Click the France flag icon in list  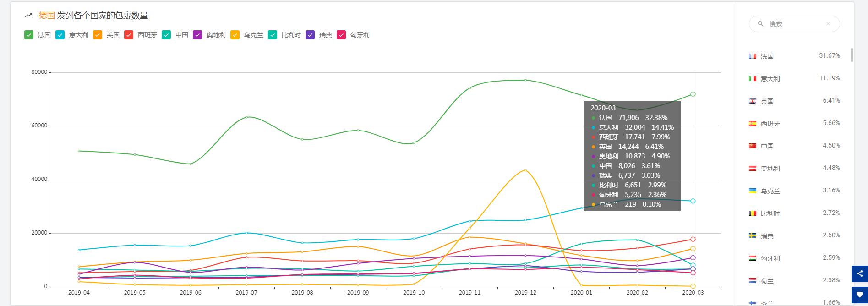tap(753, 56)
